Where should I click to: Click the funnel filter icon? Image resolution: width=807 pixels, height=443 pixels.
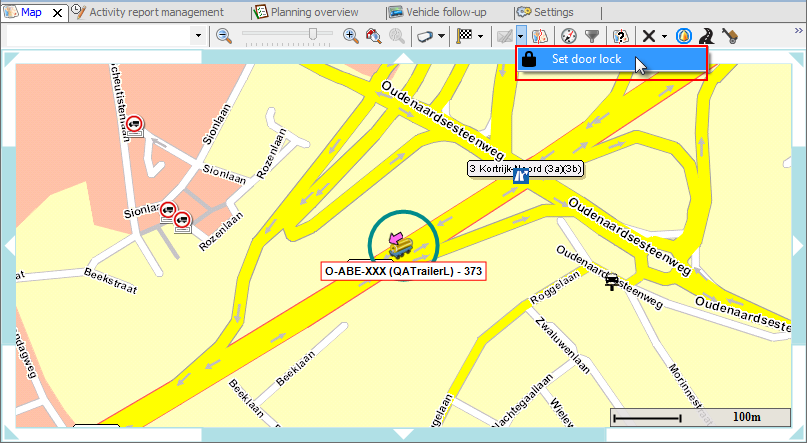(x=592, y=36)
